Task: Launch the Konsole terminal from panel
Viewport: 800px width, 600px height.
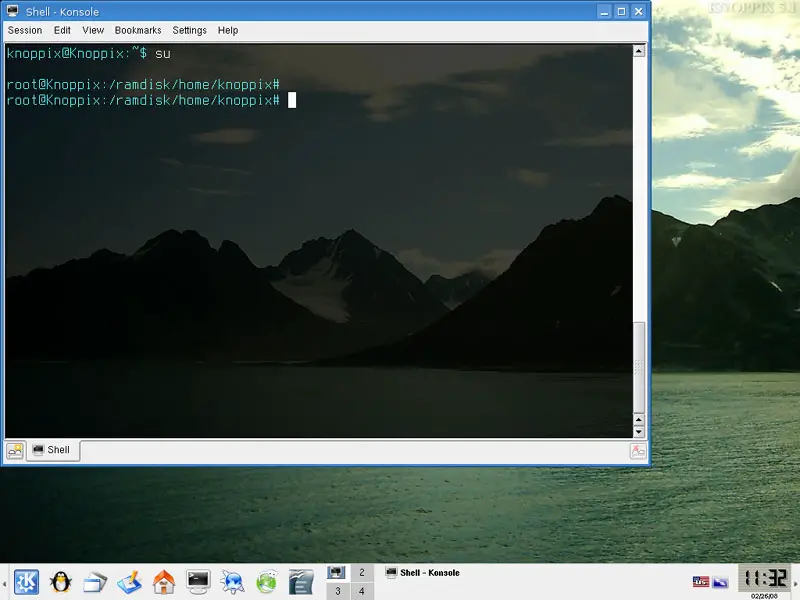Action: coord(198,581)
